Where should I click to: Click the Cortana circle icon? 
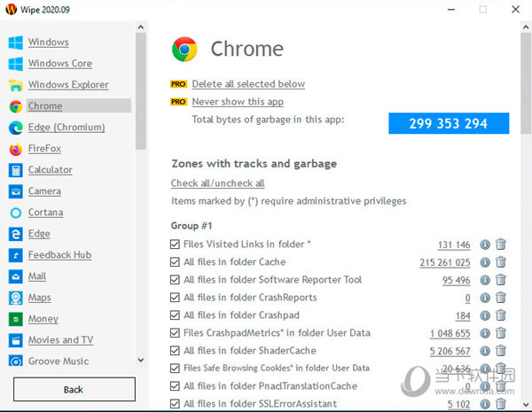point(16,213)
